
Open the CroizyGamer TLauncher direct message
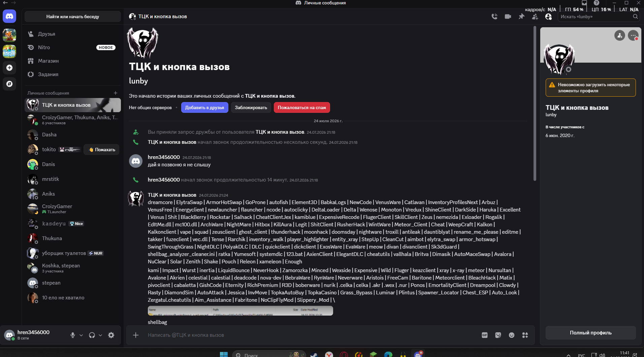click(73, 209)
